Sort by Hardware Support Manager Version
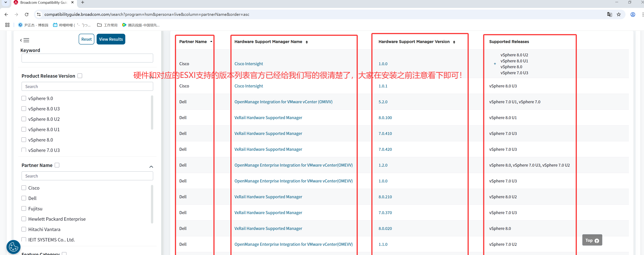The height and width of the screenshot is (255, 644). click(x=454, y=42)
